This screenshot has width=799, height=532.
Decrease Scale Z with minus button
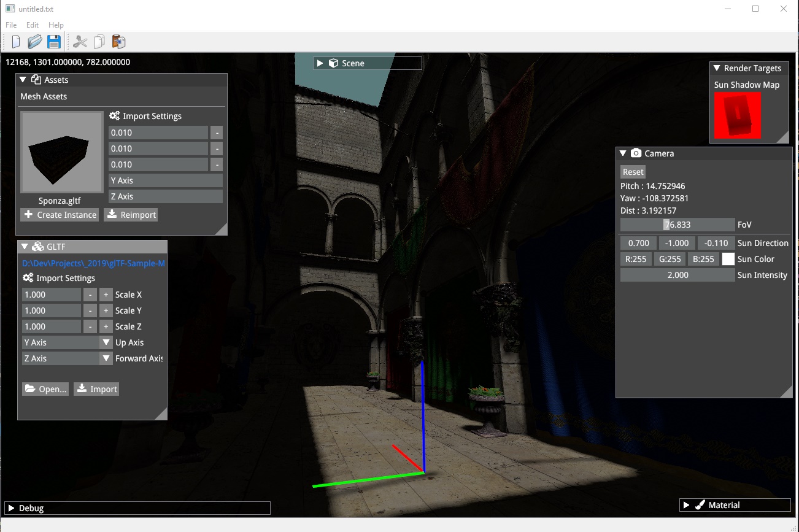(90, 326)
